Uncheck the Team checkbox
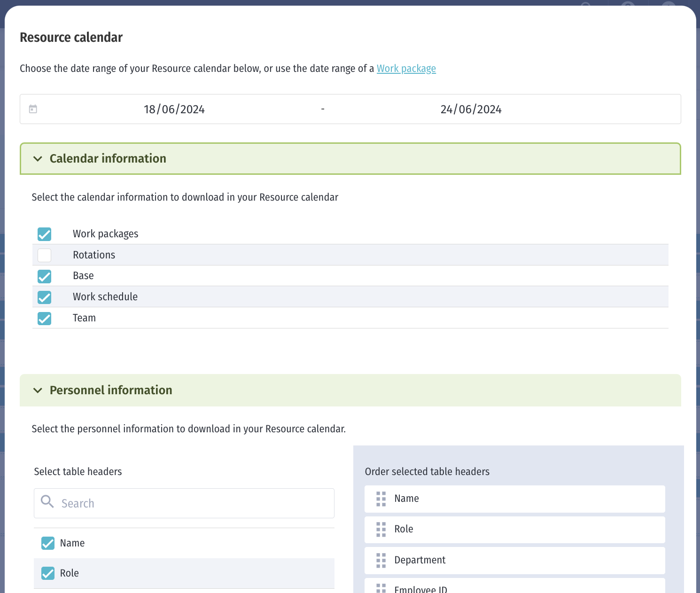This screenshot has height=593, width=700. [x=45, y=318]
